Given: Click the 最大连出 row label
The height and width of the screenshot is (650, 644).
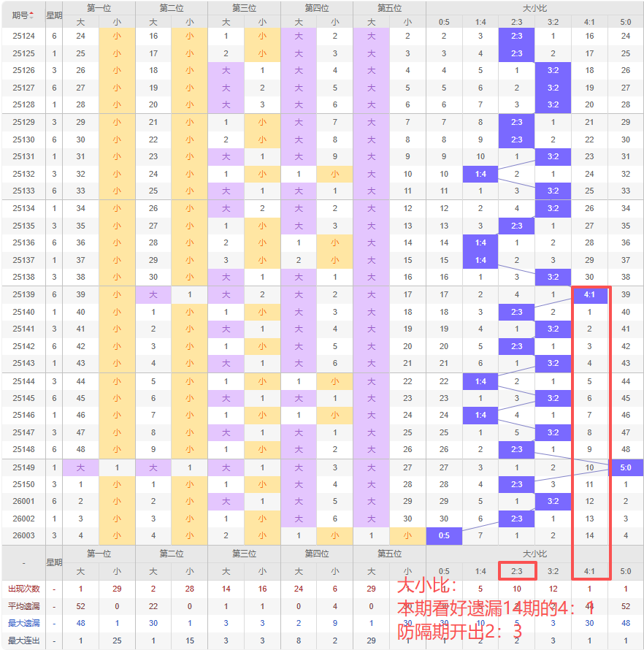Looking at the screenshot, I should [x=23, y=641].
